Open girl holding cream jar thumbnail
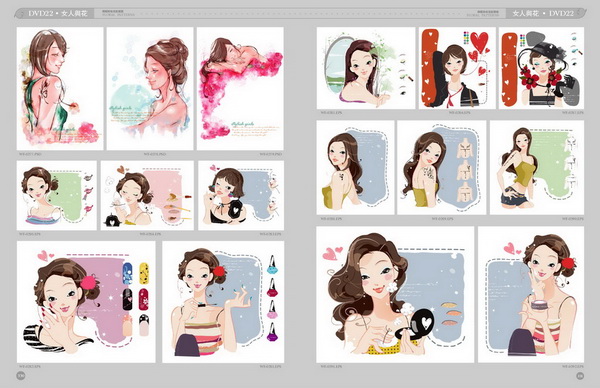The image size is (600, 388). [x=531, y=295]
